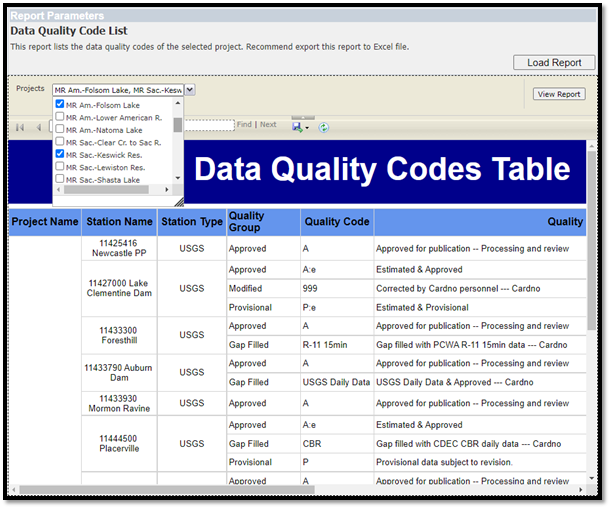Screen dimensions: 611x509
Task: Open the export save icon
Action: (x=297, y=127)
